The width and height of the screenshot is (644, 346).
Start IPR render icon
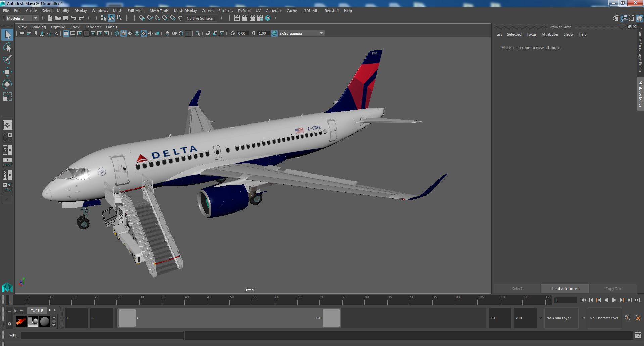[x=252, y=18]
